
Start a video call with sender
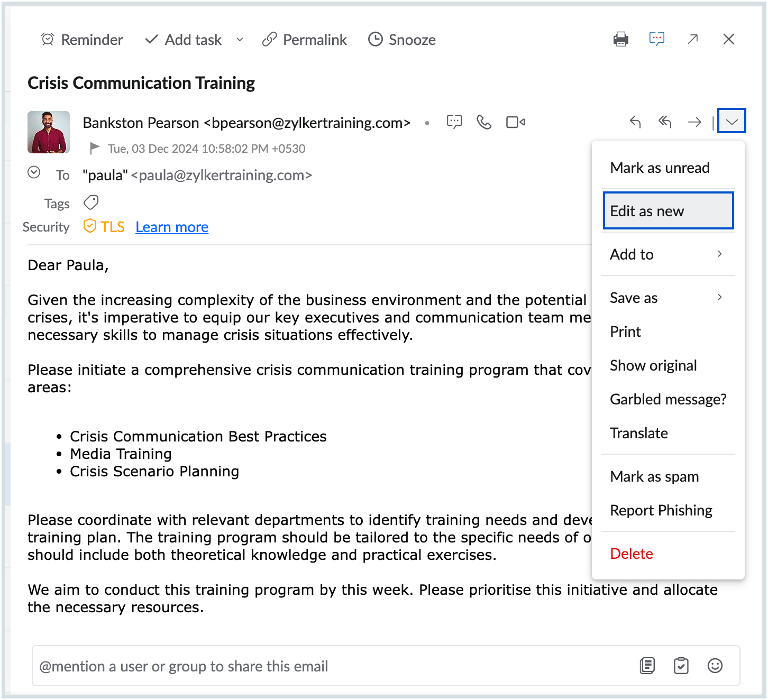click(515, 122)
